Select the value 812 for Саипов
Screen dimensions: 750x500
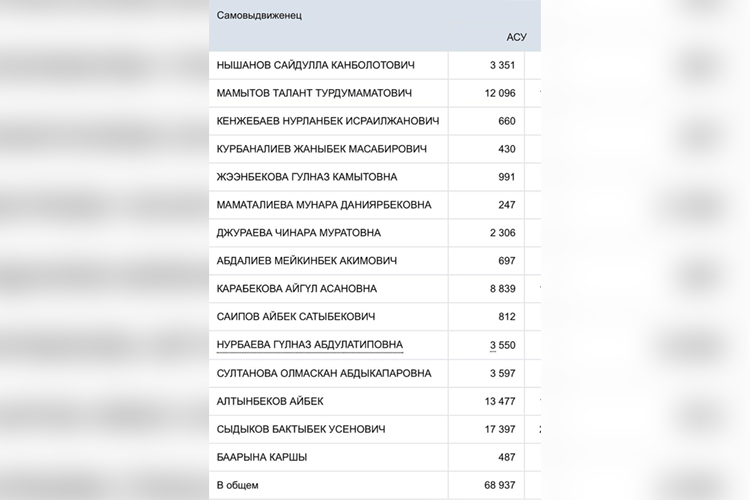click(505, 317)
